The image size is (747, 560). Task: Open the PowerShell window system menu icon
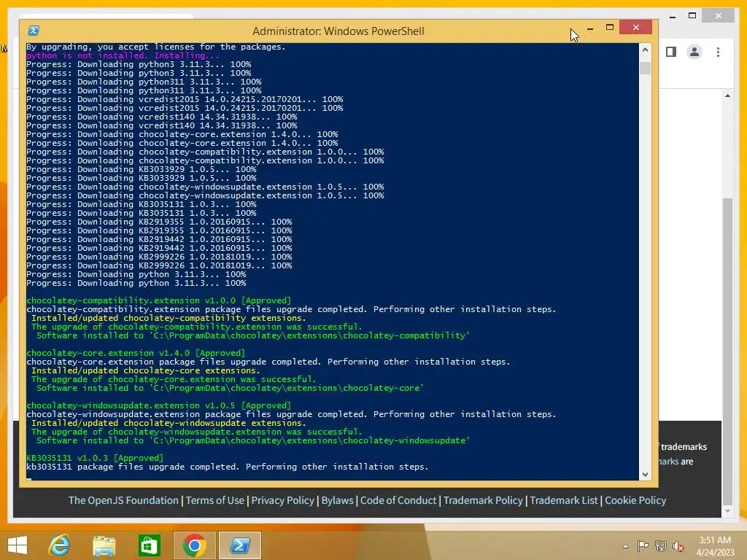34,31
